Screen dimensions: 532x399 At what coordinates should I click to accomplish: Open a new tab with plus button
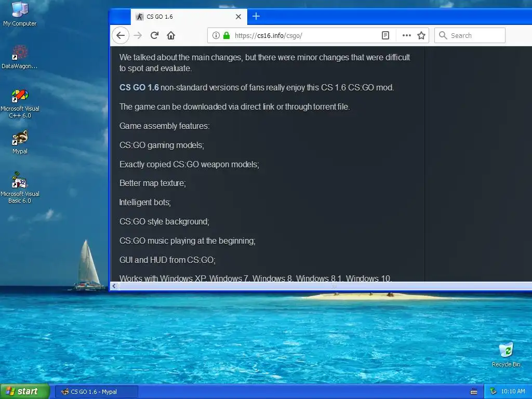tap(256, 16)
